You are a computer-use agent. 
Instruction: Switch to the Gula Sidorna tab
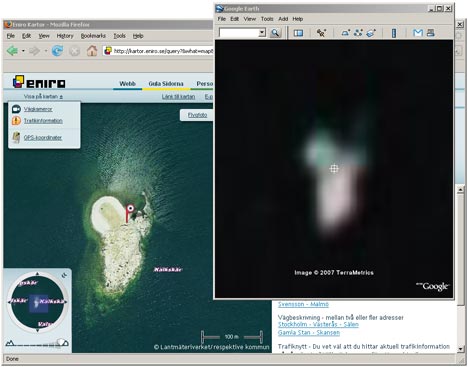[166, 84]
